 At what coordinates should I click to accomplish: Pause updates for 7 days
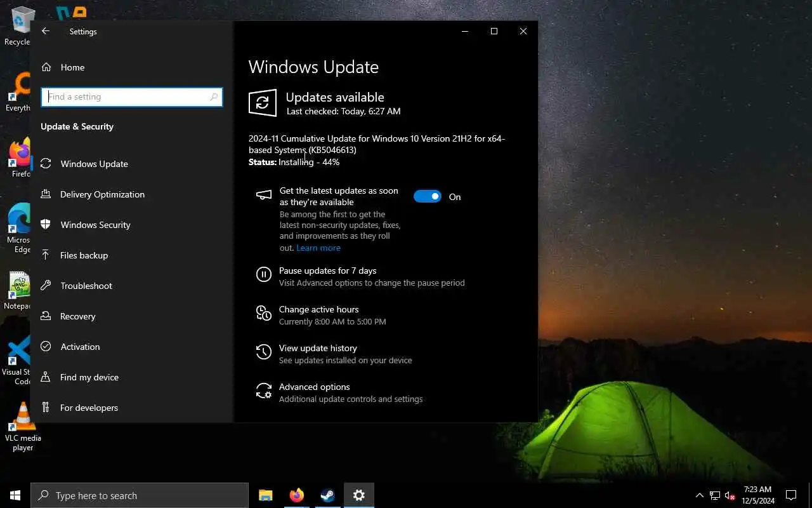327,271
